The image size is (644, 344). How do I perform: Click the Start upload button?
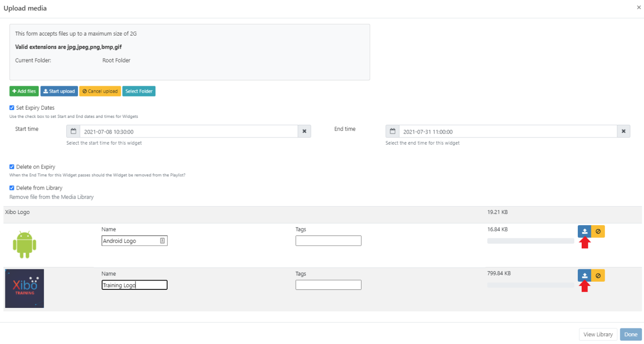(58, 91)
